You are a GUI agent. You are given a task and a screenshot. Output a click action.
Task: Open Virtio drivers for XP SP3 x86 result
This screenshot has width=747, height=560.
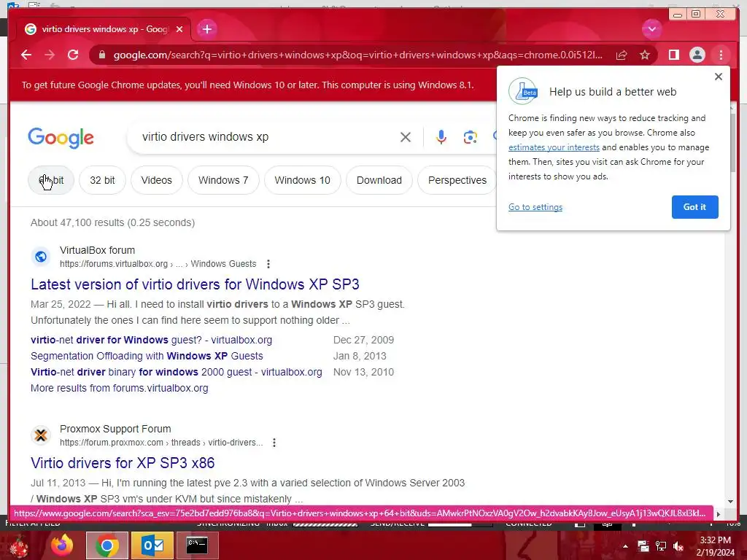(x=123, y=463)
